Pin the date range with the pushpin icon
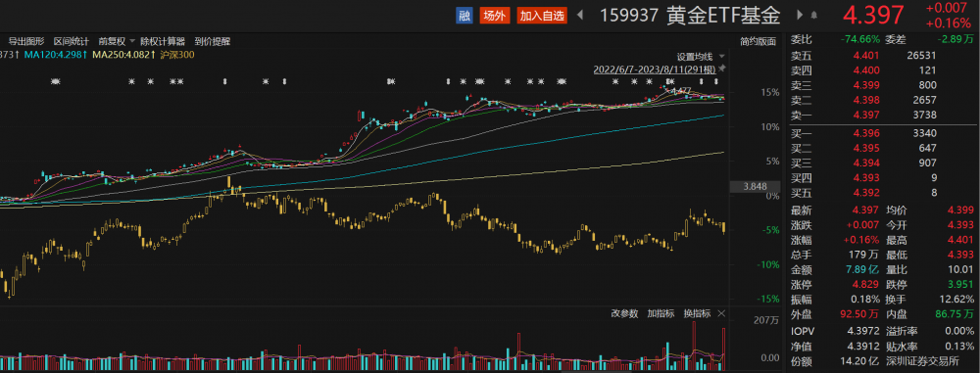Image resolution: width=980 pixels, height=373 pixels. click(x=722, y=68)
